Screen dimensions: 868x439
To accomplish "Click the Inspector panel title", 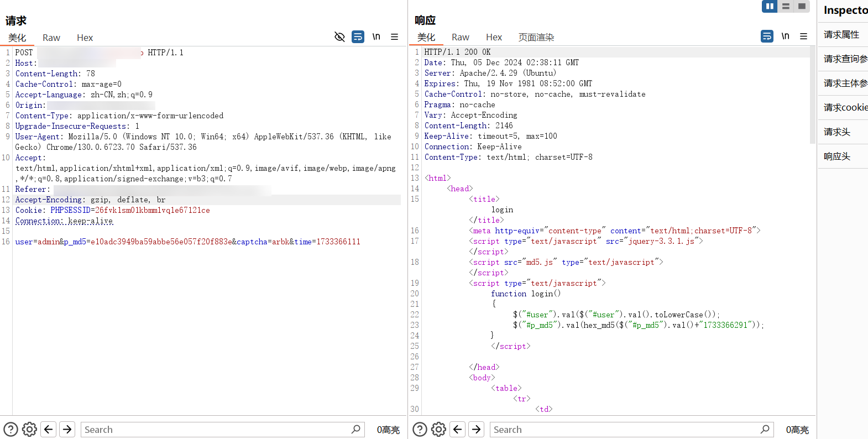I will 845,10.
